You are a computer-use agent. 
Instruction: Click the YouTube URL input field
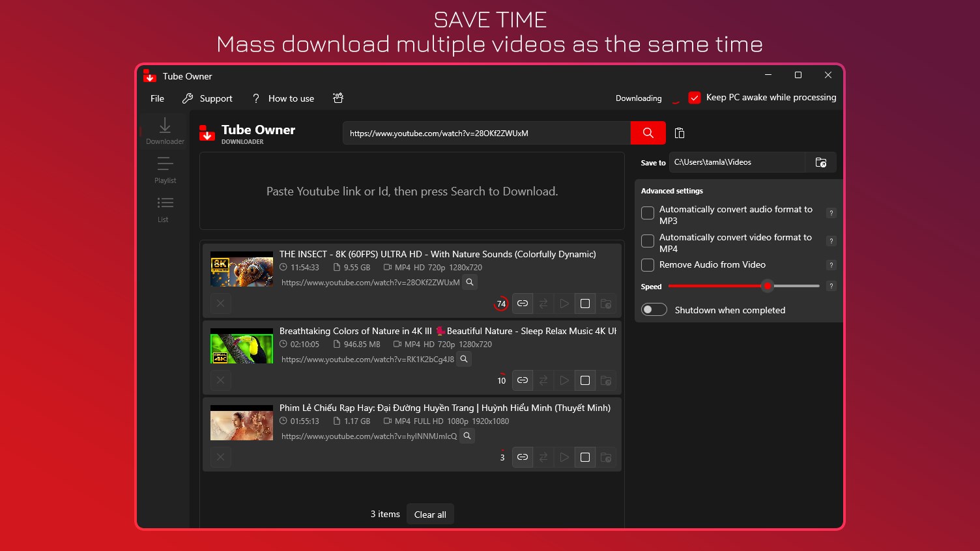[x=487, y=133]
